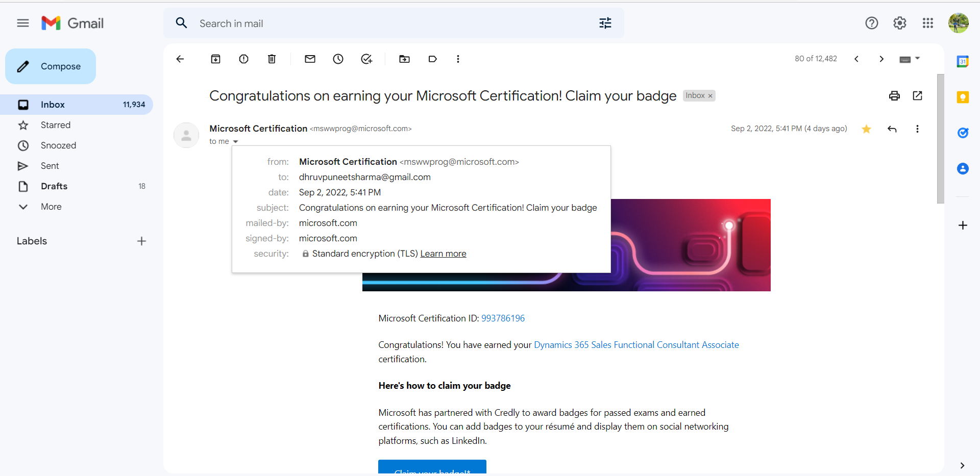Open message more options menu

pyautogui.click(x=918, y=129)
